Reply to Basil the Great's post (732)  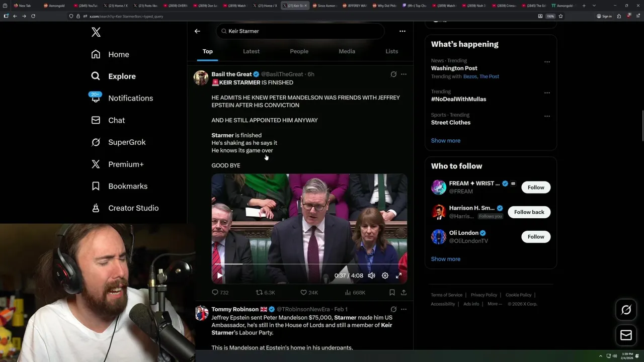click(220, 292)
